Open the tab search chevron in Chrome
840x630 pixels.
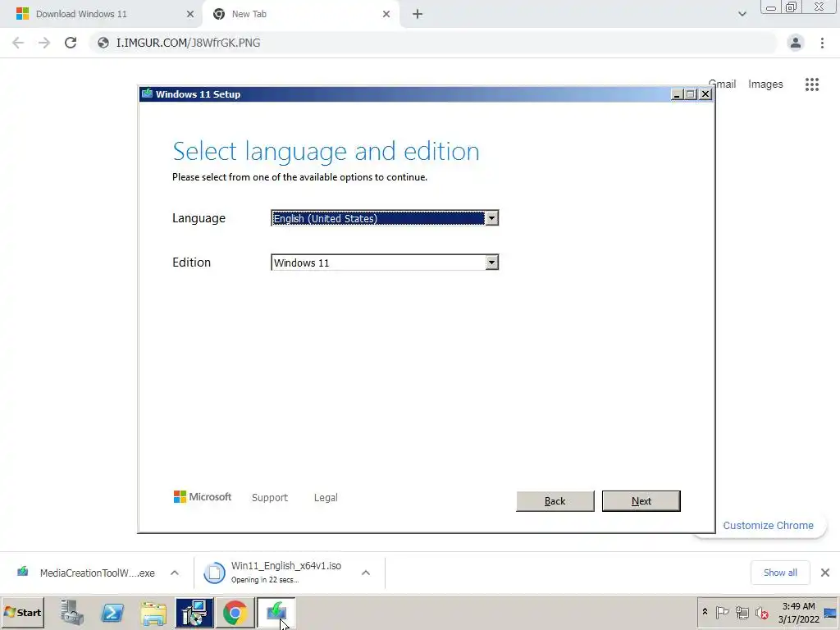click(742, 14)
